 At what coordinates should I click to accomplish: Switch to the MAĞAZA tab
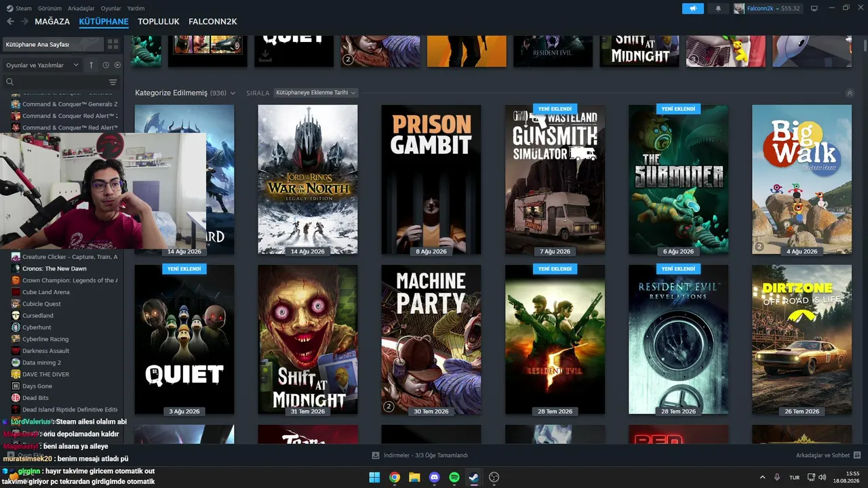pos(52,22)
